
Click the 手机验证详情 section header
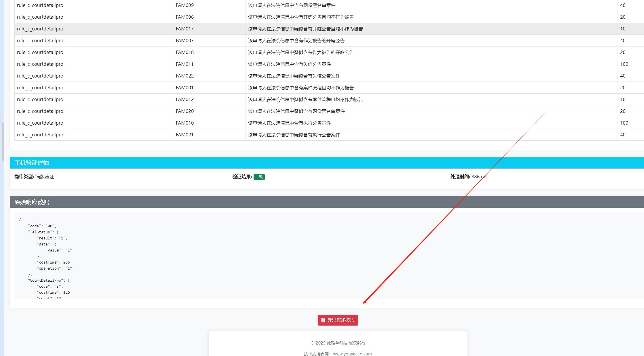[32, 163]
